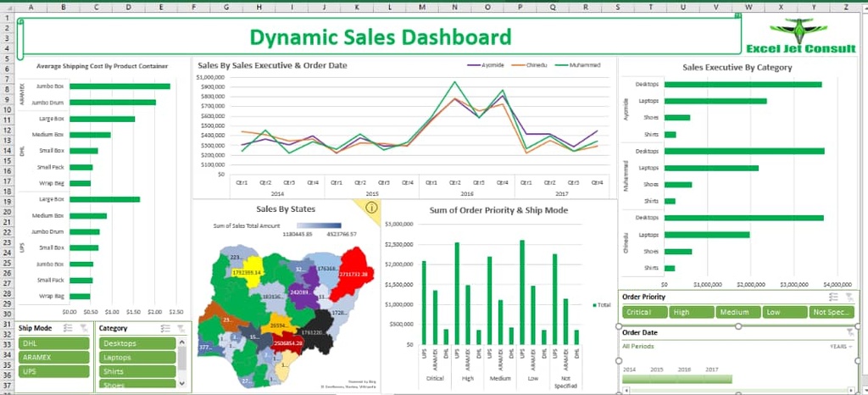
Task: Clear filter on Category slicer
Action: point(181,328)
